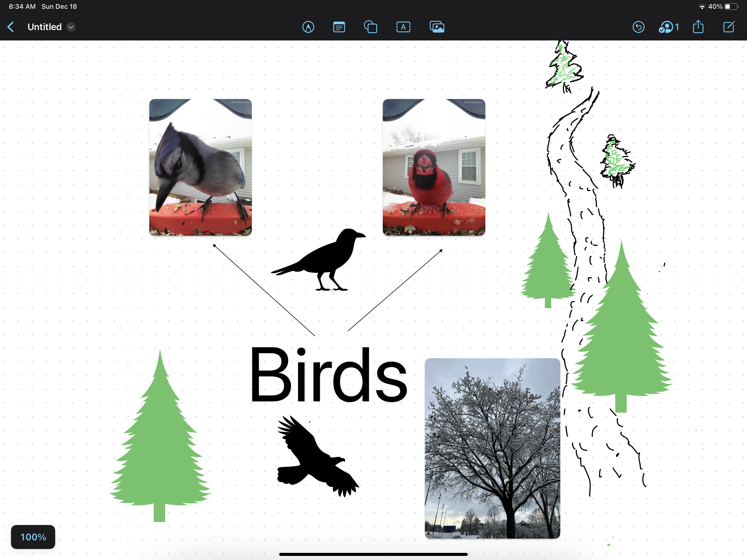Open the 100% zoom level menu
Screen dimensions: 747x560
33,537
